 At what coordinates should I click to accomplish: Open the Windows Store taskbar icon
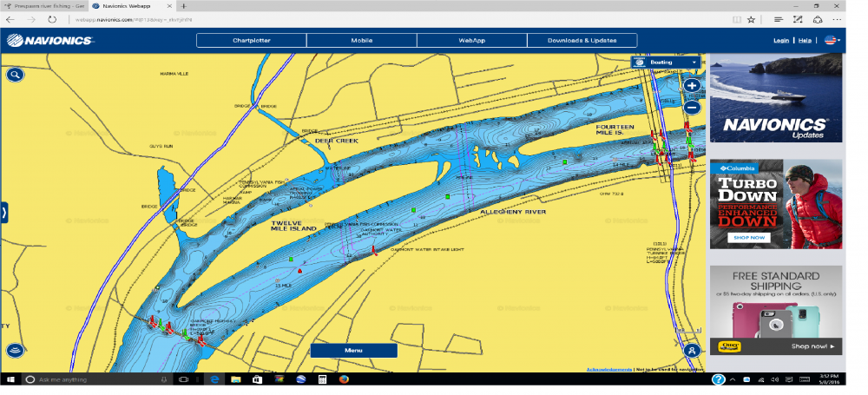tap(257, 379)
